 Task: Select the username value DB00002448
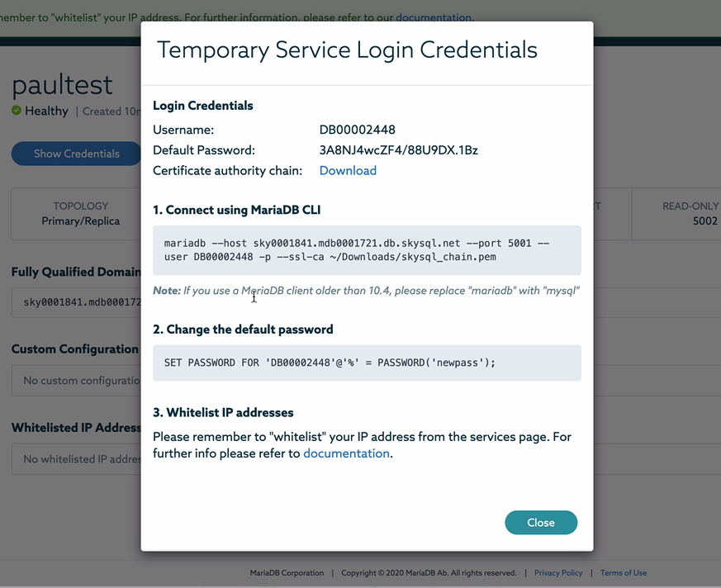click(357, 130)
